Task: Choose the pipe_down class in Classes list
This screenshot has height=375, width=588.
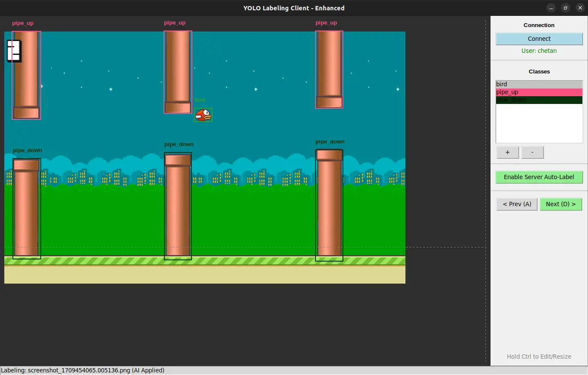Action: coord(539,100)
